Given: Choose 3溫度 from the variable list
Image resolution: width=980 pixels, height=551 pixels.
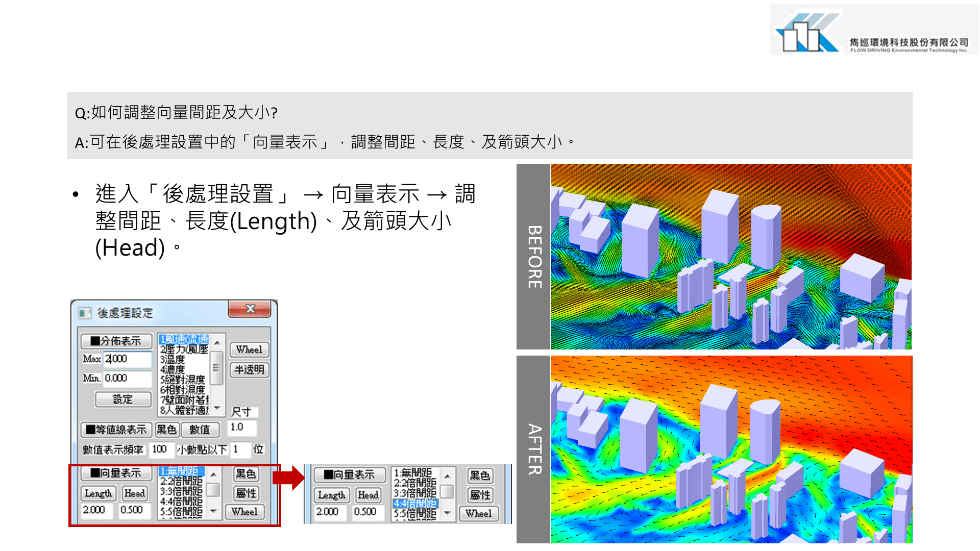Looking at the screenshot, I should (x=173, y=360).
